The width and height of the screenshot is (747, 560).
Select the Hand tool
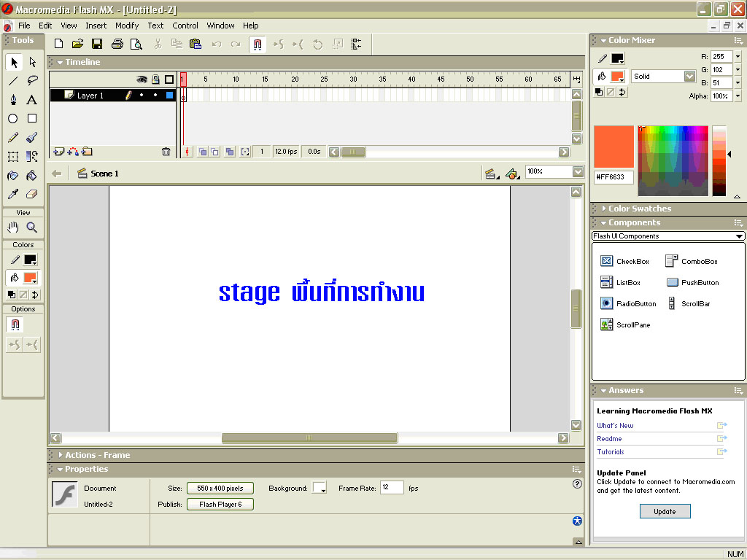[13, 227]
